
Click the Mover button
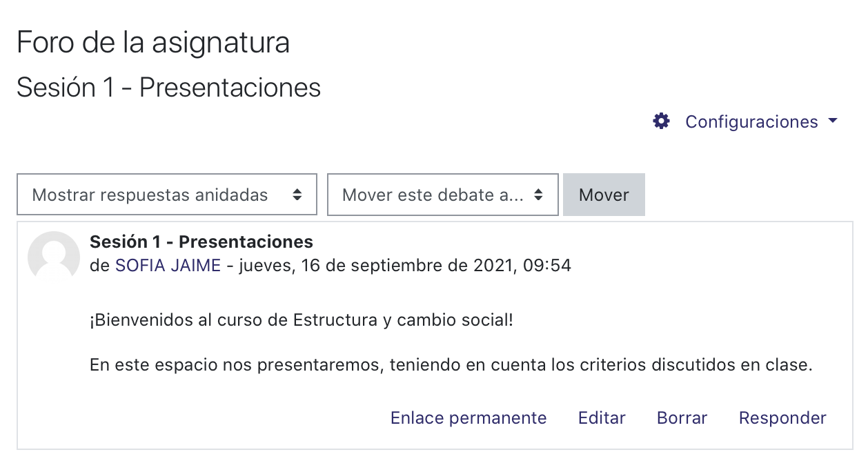(604, 195)
